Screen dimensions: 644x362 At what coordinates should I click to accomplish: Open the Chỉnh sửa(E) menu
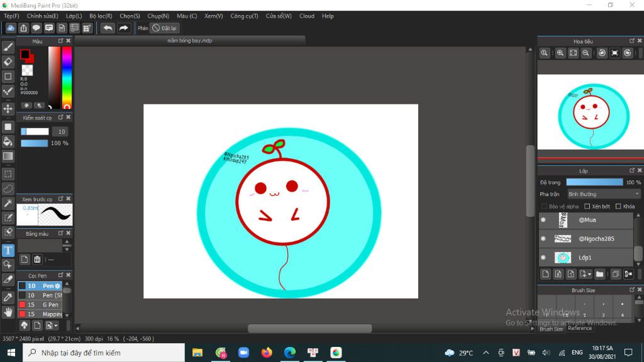coord(42,16)
